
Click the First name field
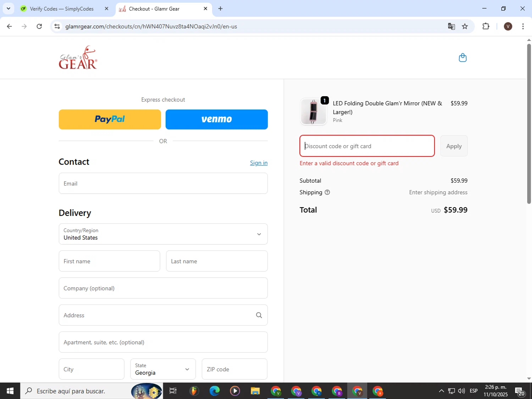109,261
